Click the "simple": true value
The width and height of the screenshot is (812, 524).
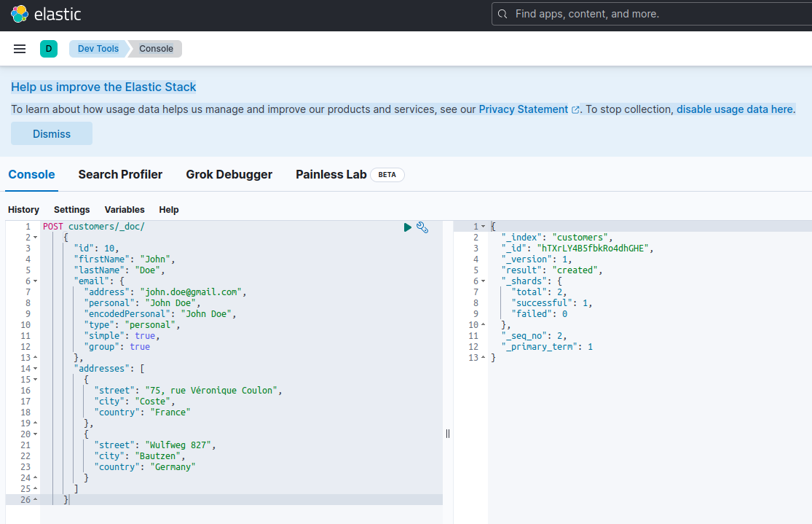(x=145, y=336)
